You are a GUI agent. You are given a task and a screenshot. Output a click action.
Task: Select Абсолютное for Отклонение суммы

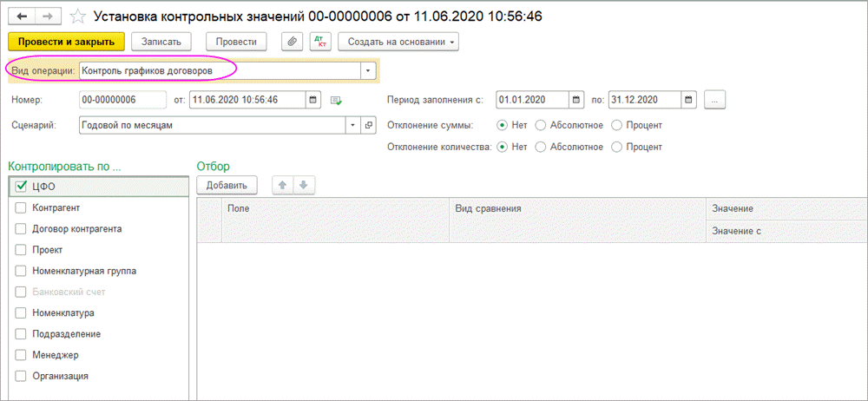[x=541, y=125]
